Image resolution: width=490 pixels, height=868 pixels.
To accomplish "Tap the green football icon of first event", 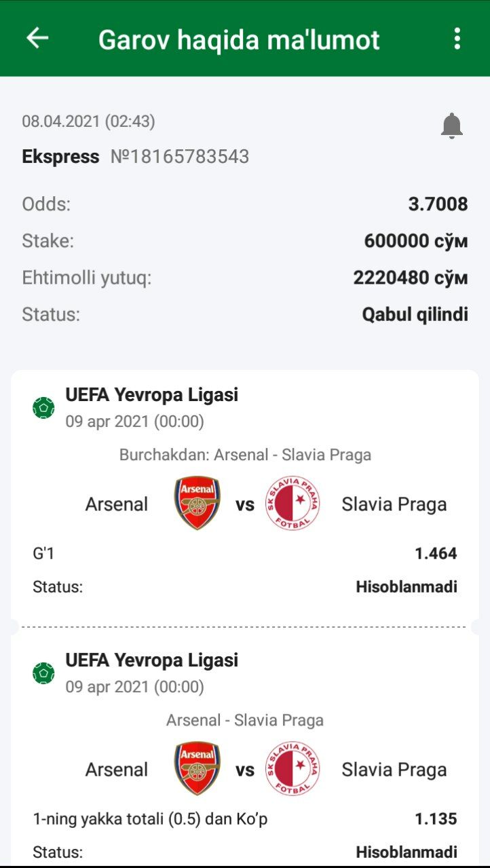I will pyautogui.click(x=44, y=408).
